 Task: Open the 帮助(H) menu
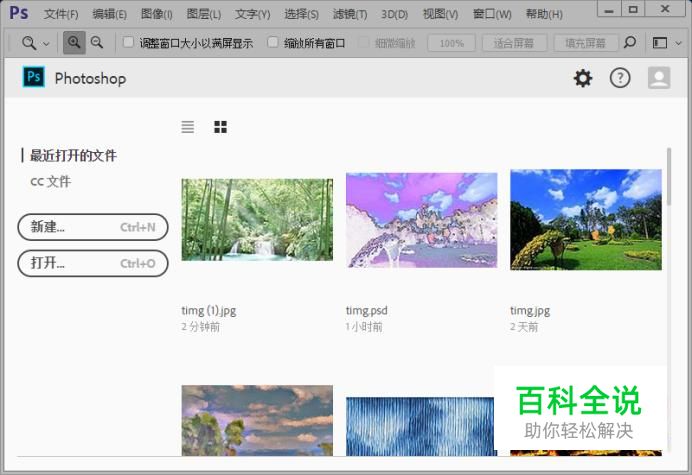click(544, 14)
